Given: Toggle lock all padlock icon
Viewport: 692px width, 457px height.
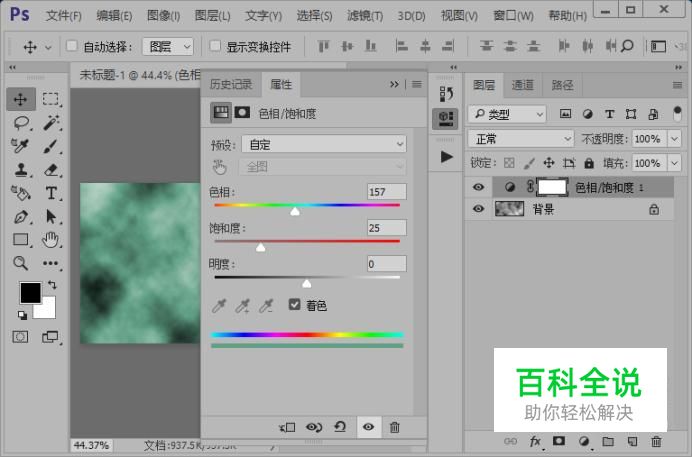Looking at the screenshot, I should point(589,163).
